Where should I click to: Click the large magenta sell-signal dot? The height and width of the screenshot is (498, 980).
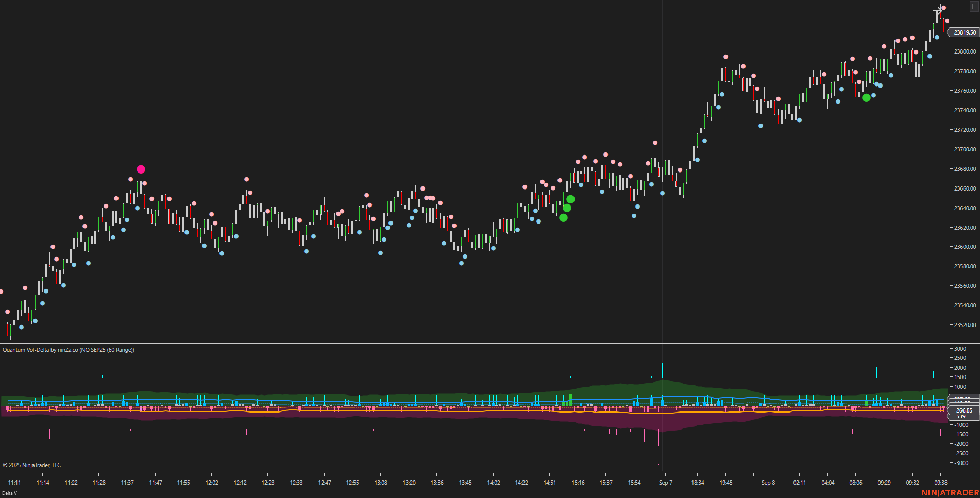[141, 169]
